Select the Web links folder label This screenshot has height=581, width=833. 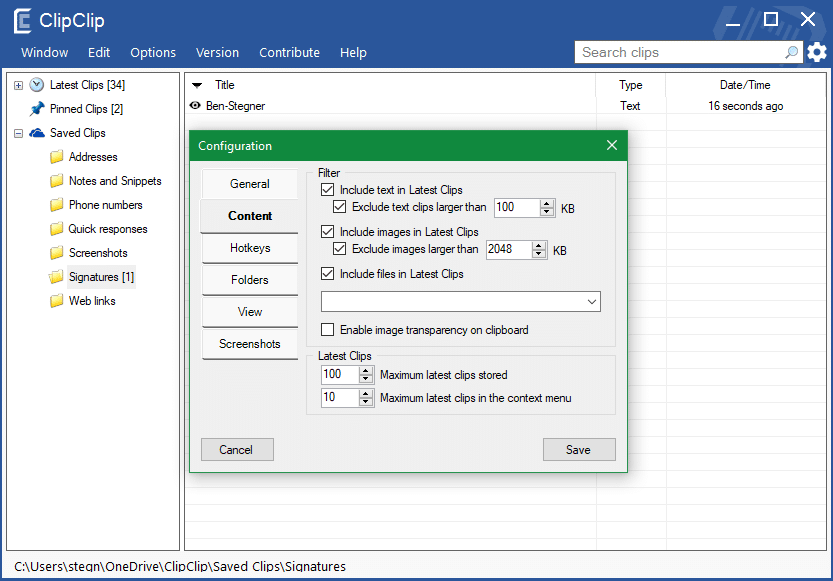tap(92, 301)
